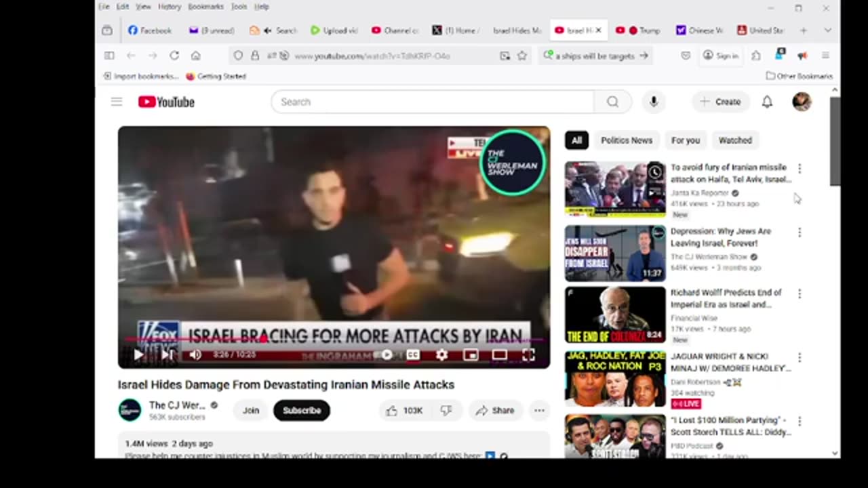Image resolution: width=868 pixels, height=488 pixels.
Task: Open Firefox File menu
Action: tap(104, 7)
